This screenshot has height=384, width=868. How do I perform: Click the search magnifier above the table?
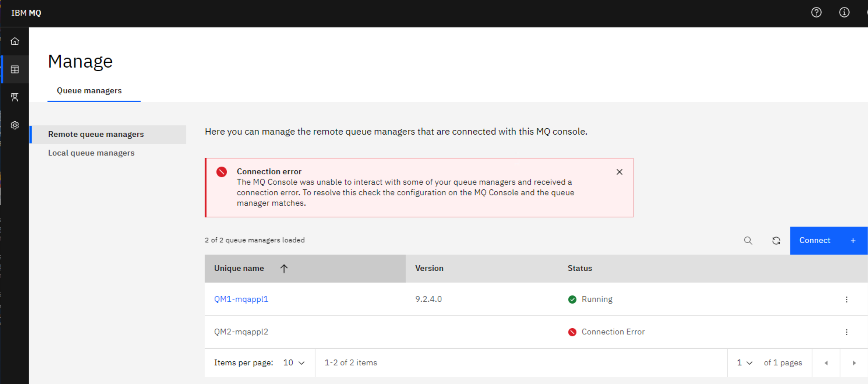point(748,240)
